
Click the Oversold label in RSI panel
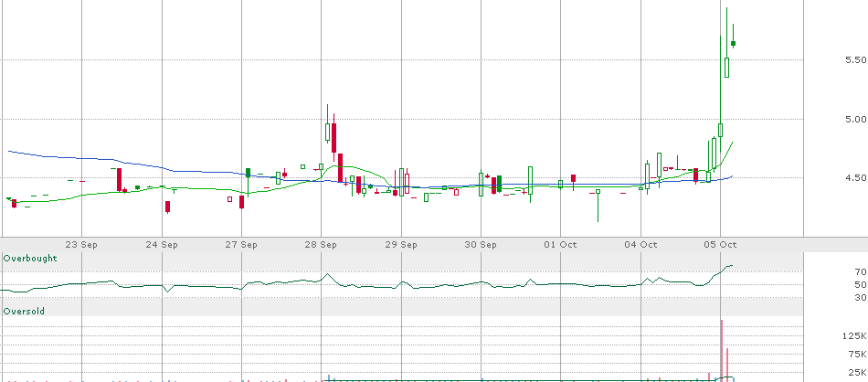click(x=24, y=312)
